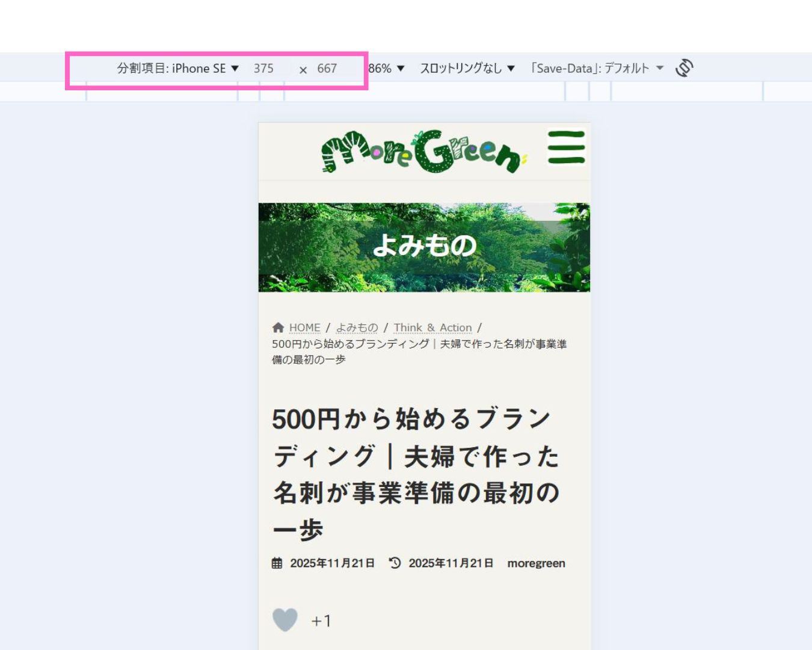Click the width field showing 375
The image size is (812, 650).
(x=263, y=69)
